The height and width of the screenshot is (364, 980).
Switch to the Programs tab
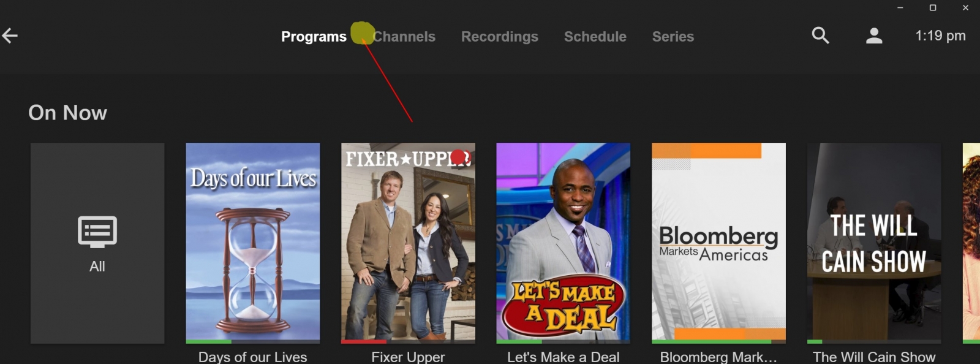click(314, 37)
